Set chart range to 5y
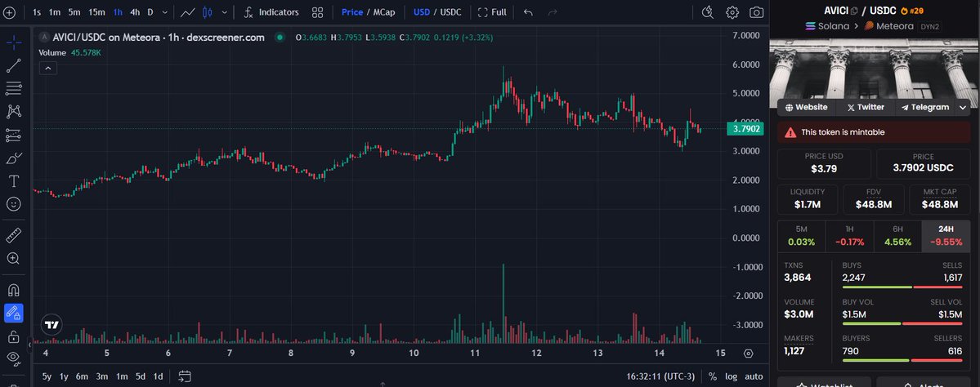This screenshot has height=387, width=980. pyautogui.click(x=47, y=376)
